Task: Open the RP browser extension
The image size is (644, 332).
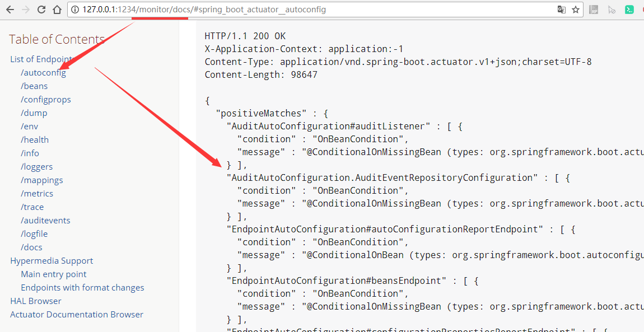Action: [x=594, y=10]
